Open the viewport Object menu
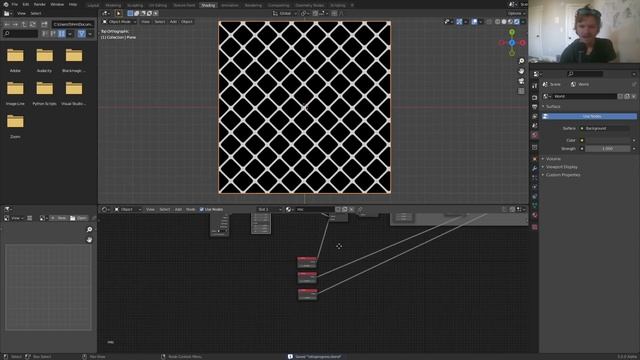This screenshot has height=360, width=640. 187,22
